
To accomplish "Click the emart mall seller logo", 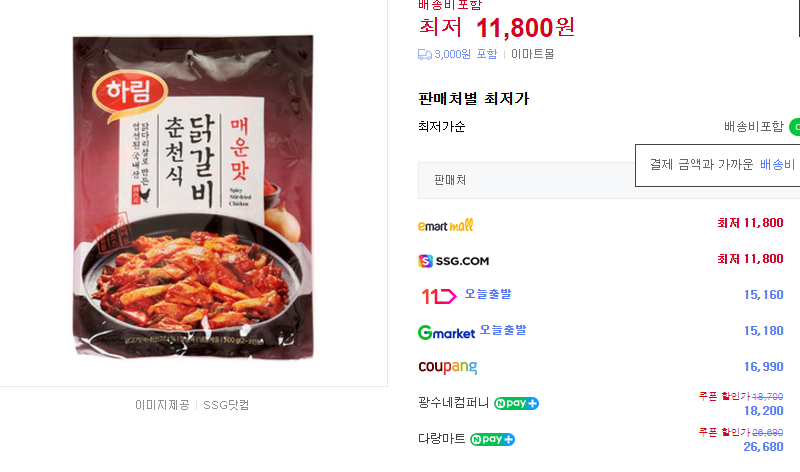I will pyautogui.click(x=446, y=225).
